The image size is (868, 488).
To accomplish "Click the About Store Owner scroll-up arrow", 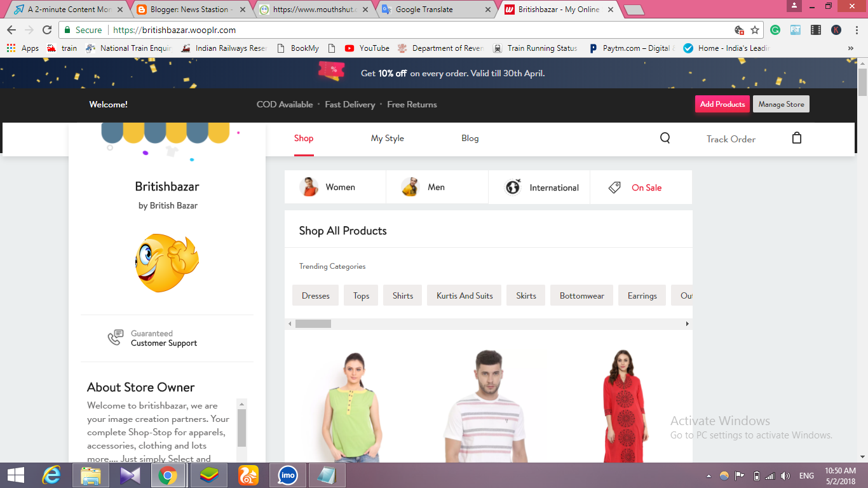I will (x=241, y=403).
